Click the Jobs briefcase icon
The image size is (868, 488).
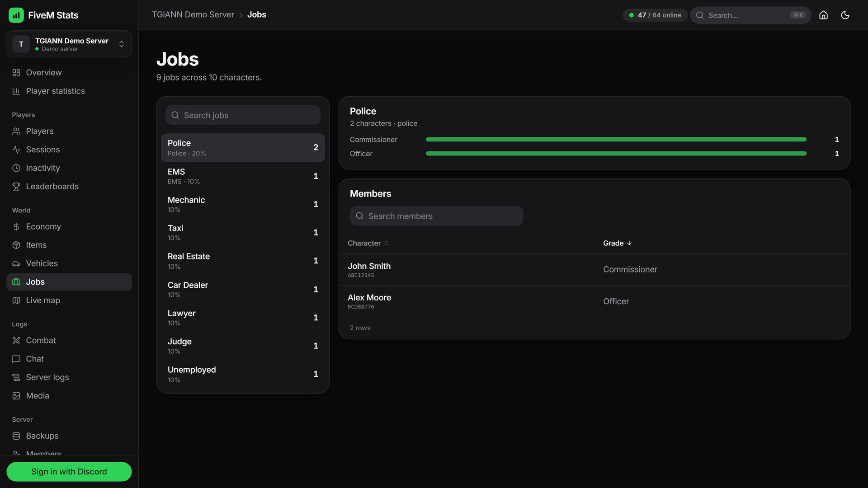tap(16, 282)
